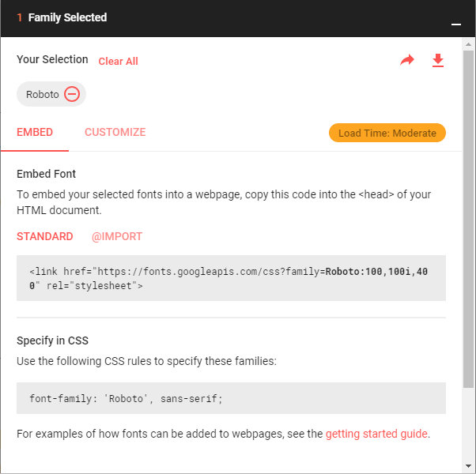Choose the @IMPORT embed option
The image size is (476, 474).
117,236
